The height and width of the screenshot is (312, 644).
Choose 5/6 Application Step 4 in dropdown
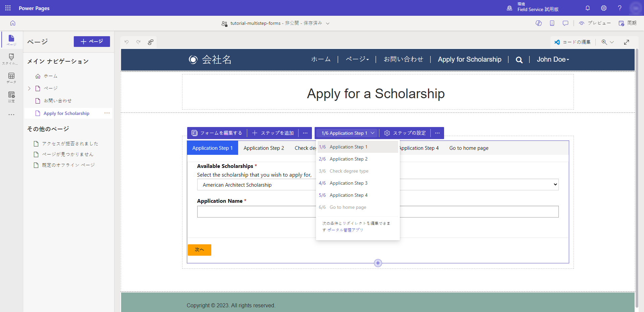(348, 195)
